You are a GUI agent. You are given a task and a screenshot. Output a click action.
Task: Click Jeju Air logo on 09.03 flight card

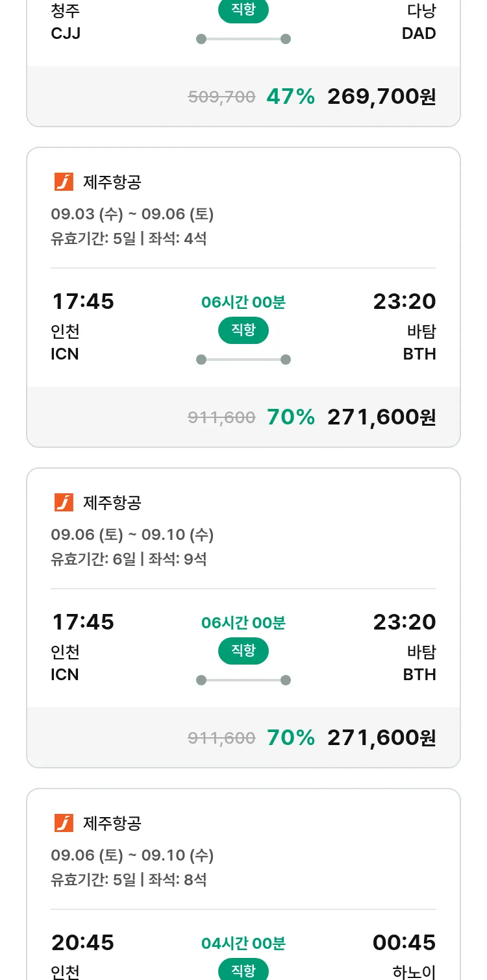tap(64, 182)
